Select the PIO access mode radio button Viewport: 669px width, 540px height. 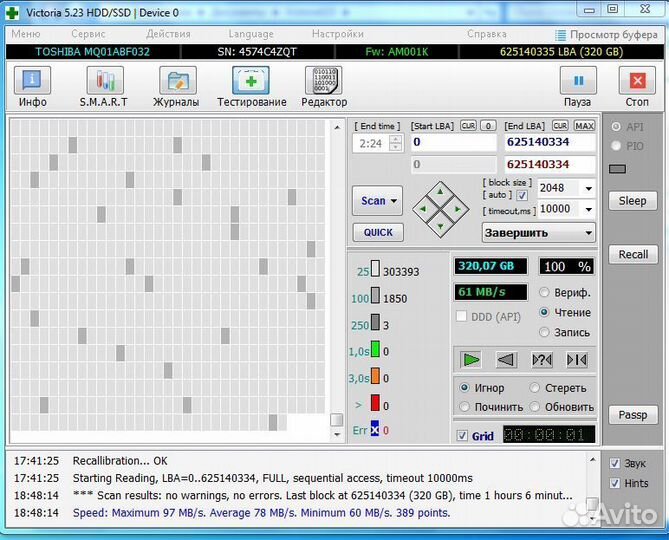click(x=616, y=146)
